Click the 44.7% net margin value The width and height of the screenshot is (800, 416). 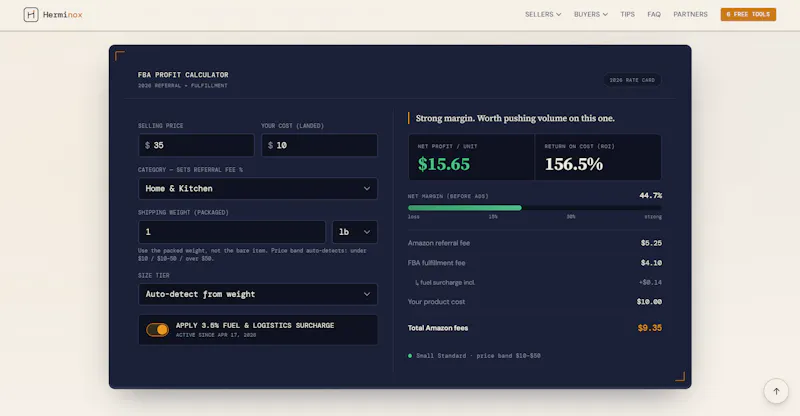coord(651,195)
